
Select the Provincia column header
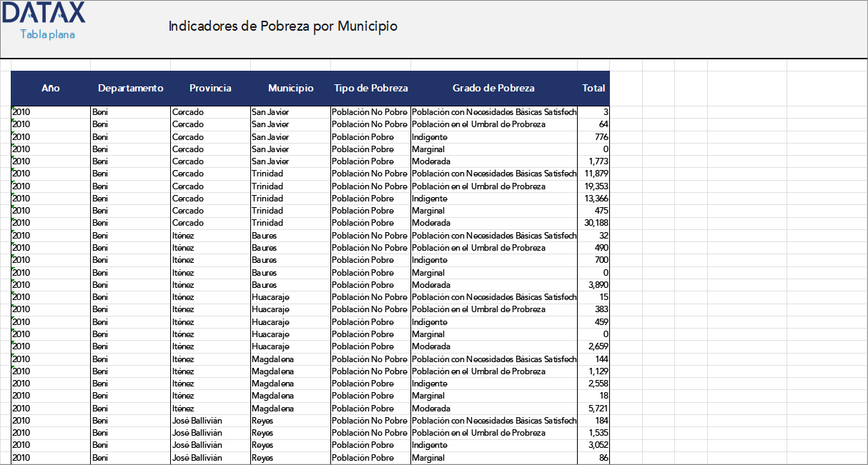click(x=209, y=88)
